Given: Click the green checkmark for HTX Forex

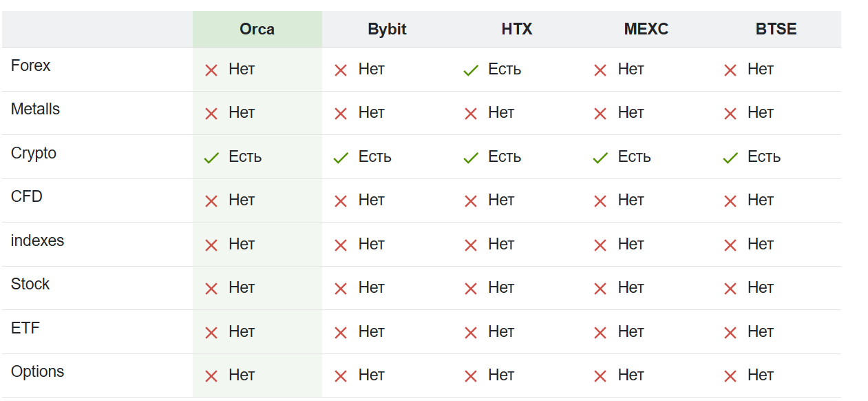Looking at the screenshot, I should (471, 70).
